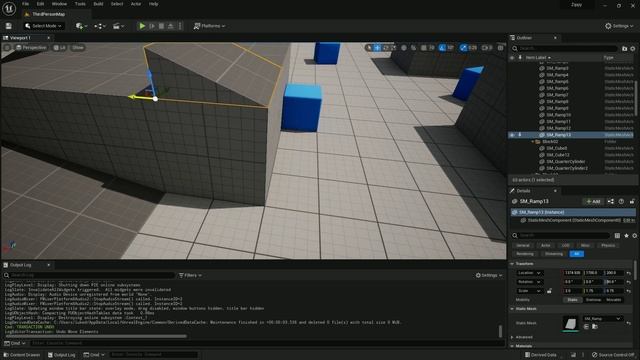Save the current level with disk icon

(x=9, y=26)
